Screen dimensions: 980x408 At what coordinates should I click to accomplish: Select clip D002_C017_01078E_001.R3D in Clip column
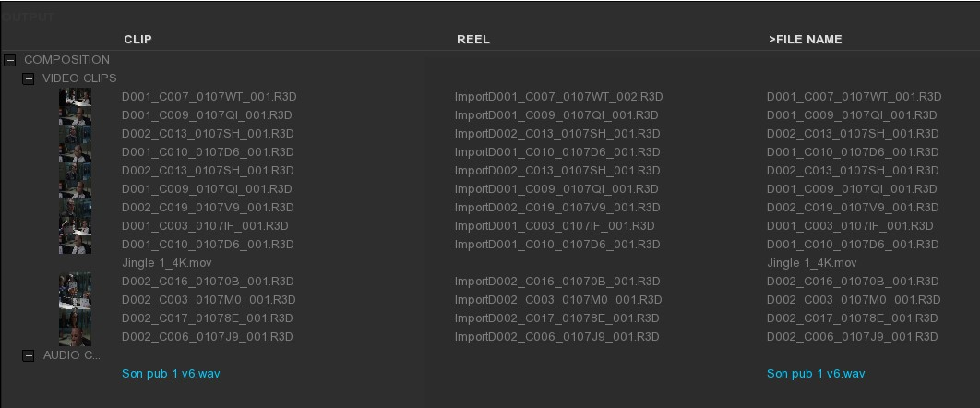tap(208, 318)
